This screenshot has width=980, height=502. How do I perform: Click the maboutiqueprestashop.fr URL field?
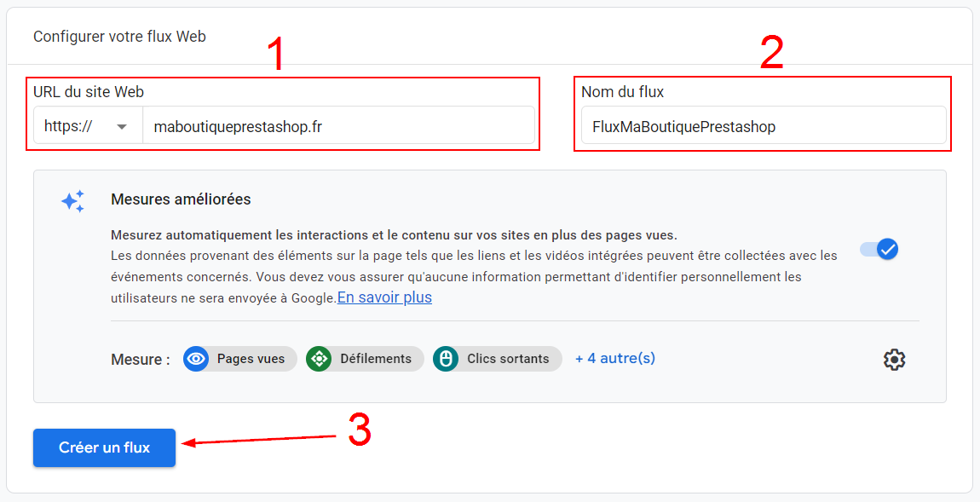(337, 126)
